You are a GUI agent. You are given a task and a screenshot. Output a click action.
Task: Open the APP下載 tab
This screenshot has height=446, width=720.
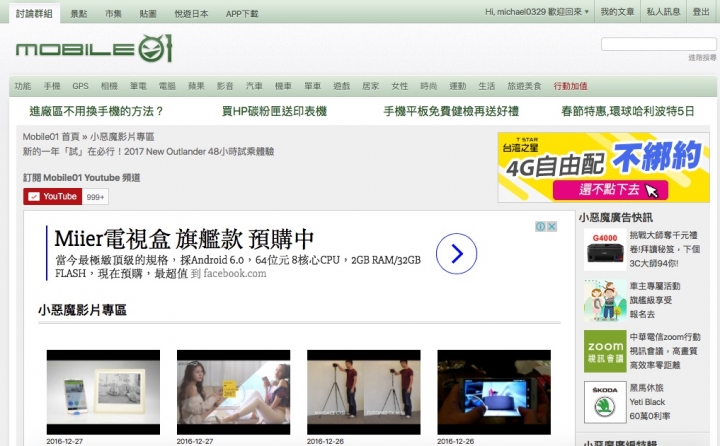242,14
